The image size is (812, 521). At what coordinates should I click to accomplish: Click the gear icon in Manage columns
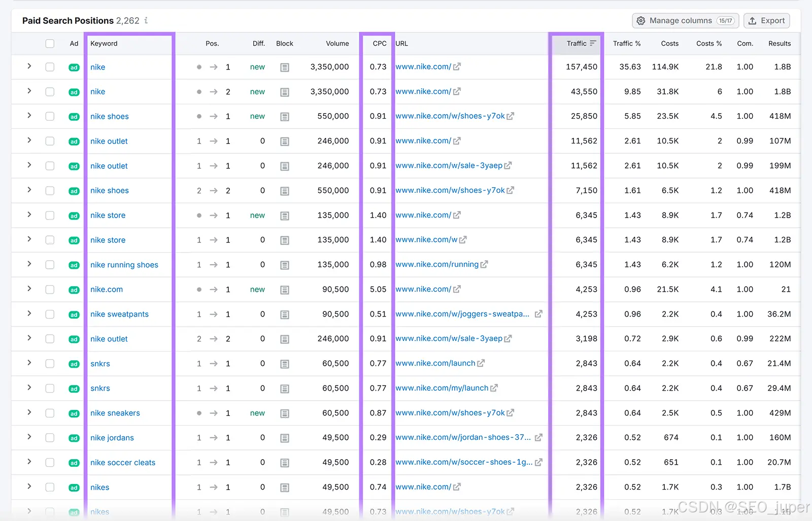641,21
